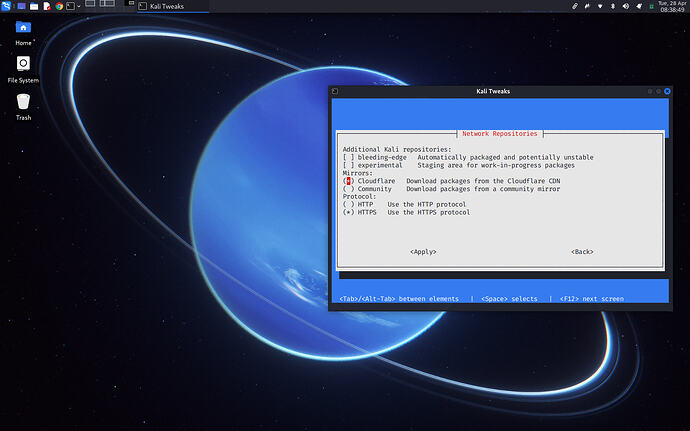Image resolution: width=690 pixels, height=431 pixels.
Task: Click the show desktop panel icon
Action: click(x=21, y=6)
